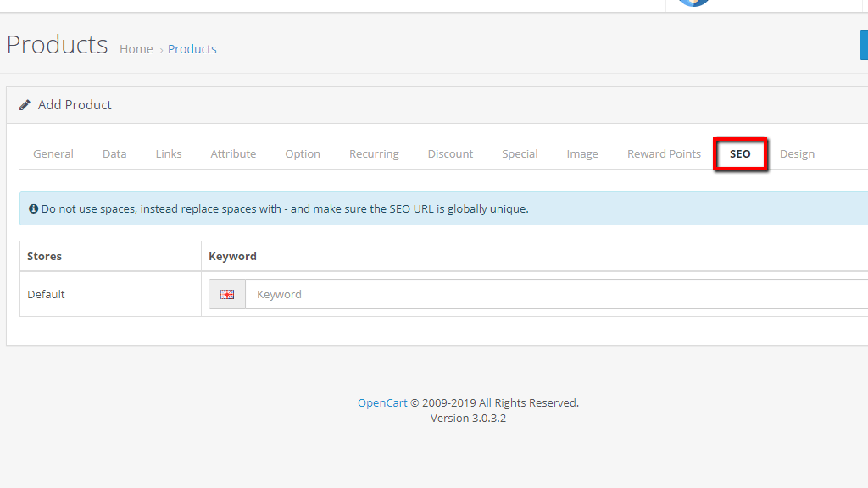Open the Data tab
The height and width of the screenshot is (488, 868).
pyautogui.click(x=114, y=153)
